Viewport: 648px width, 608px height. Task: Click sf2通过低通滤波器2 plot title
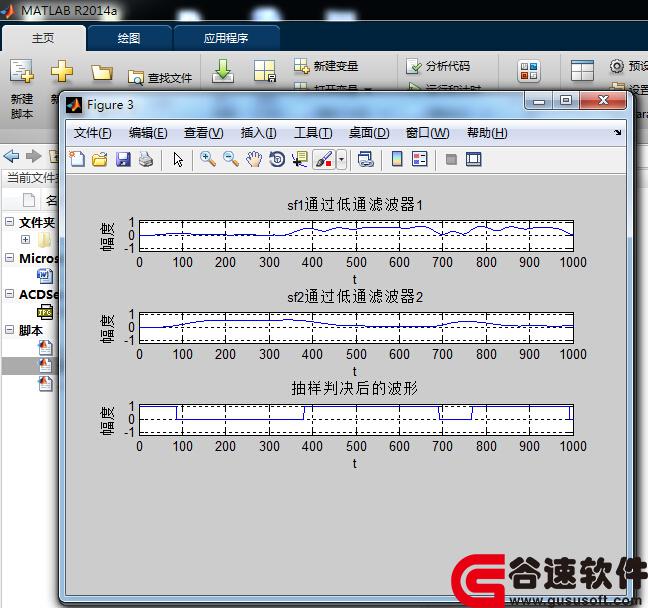point(355,296)
